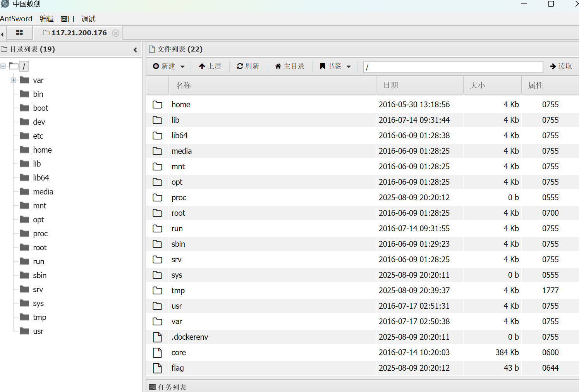Screen dimensions: 579x392
Task: Open the 窗口 menu
Action: (67, 19)
